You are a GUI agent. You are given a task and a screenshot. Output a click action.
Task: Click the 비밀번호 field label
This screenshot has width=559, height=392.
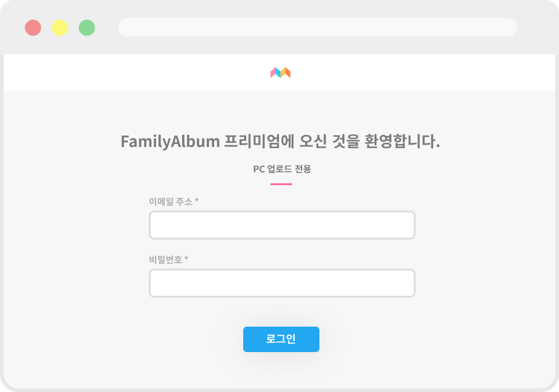click(x=166, y=260)
